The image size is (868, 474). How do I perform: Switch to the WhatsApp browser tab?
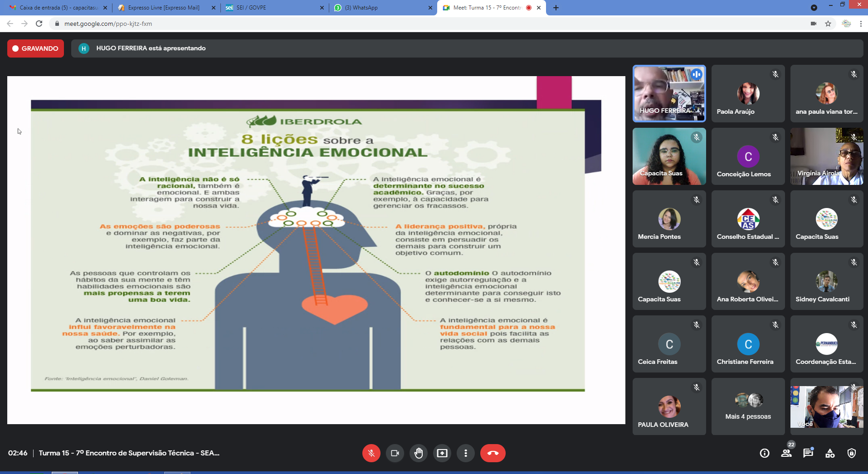click(383, 8)
